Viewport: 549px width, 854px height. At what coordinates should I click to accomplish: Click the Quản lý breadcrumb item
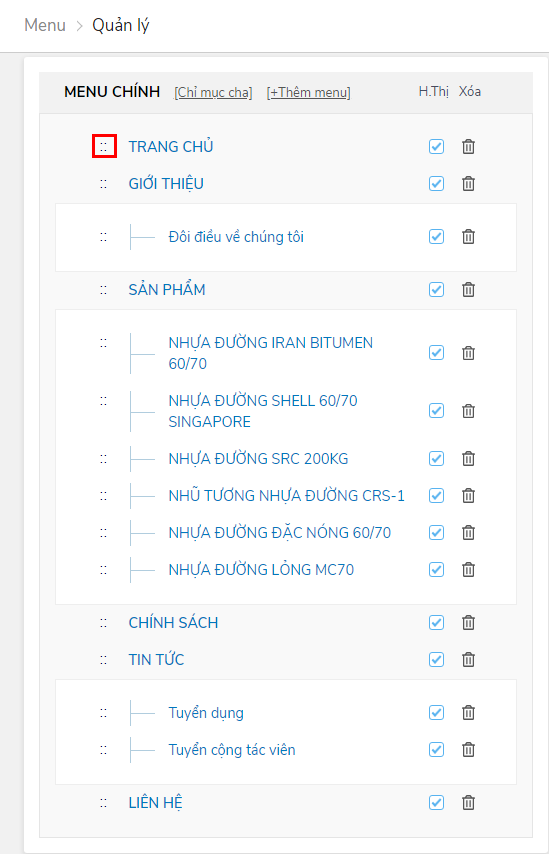121,25
